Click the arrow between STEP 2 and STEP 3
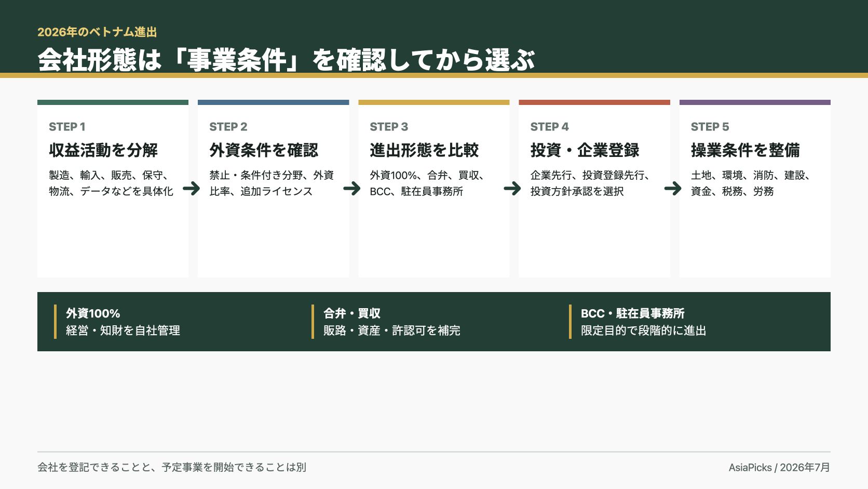The width and height of the screenshot is (868, 489). 351,188
